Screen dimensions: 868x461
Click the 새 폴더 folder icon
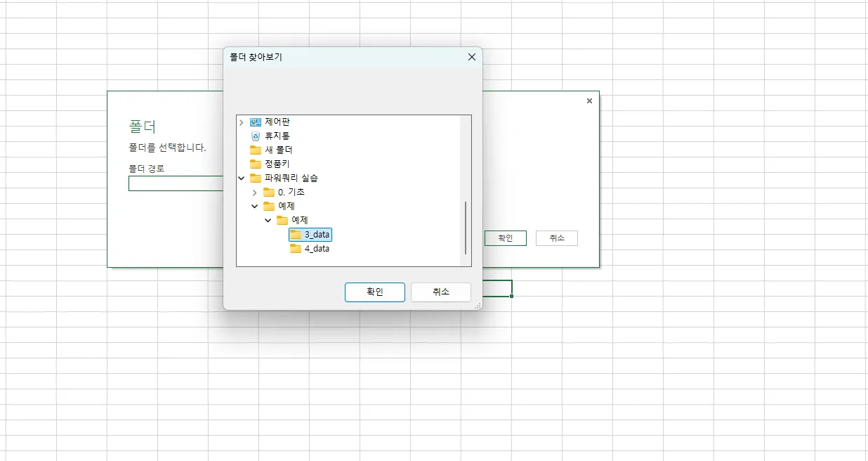pyautogui.click(x=255, y=150)
